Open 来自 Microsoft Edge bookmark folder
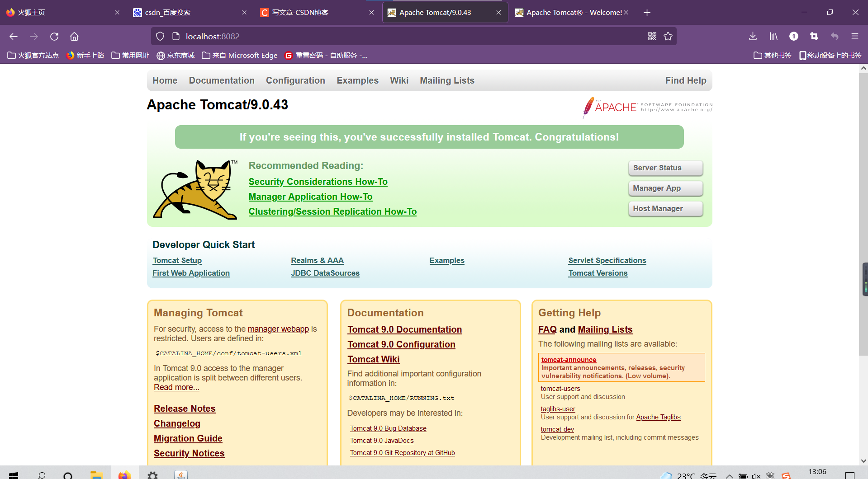The image size is (868, 479). click(x=240, y=56)
